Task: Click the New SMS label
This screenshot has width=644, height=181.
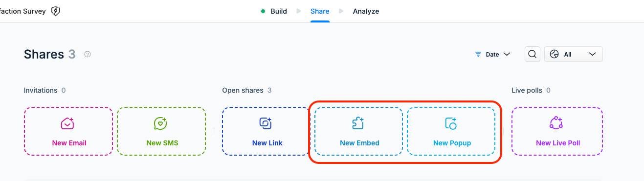Action: 162,143
